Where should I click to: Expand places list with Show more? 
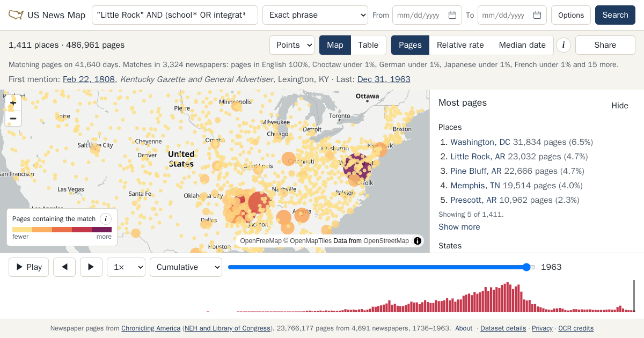[x=459, y=227]
